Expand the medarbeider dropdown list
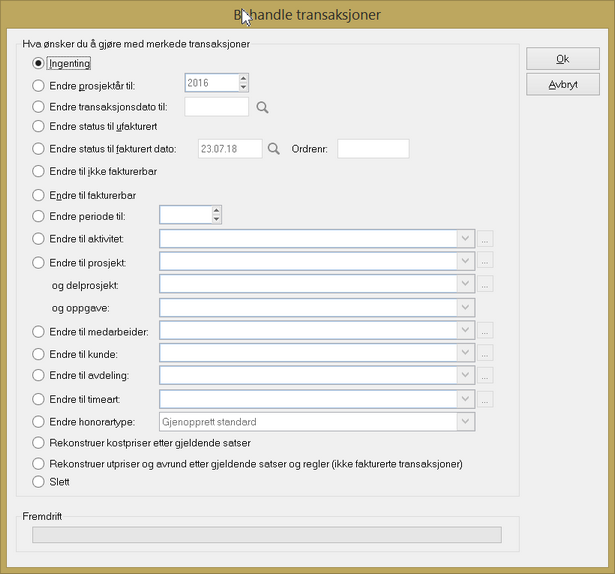This screenshot has width=615, height=574. (x=465, y=330)
